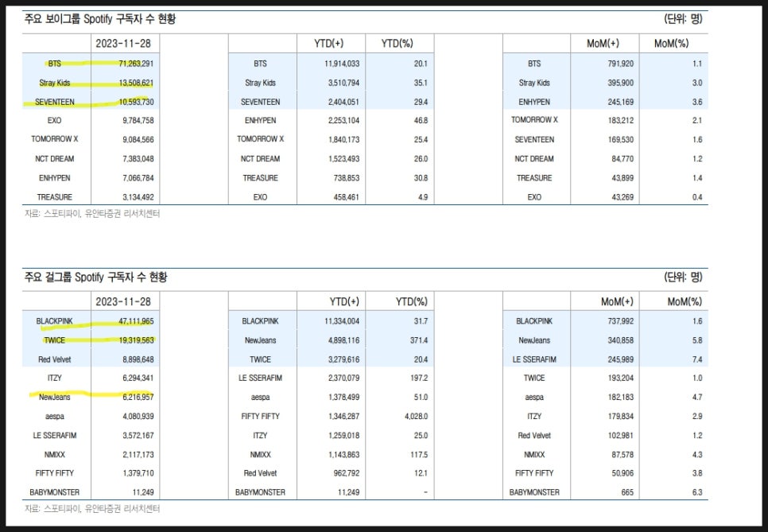768x532 pixels.
Task: Select NMIXX YTD increase 1,143,863
Action: (x=343, y=455)
